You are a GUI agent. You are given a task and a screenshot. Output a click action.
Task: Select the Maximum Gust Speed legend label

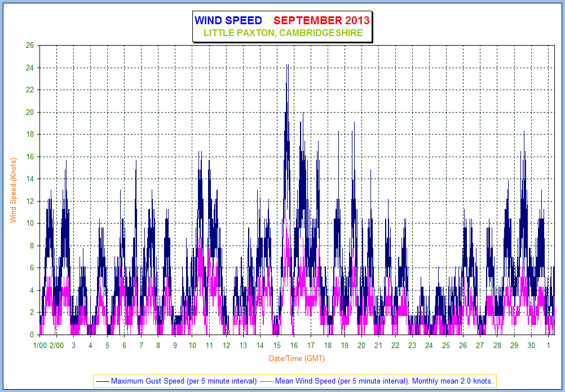point(184,381)
